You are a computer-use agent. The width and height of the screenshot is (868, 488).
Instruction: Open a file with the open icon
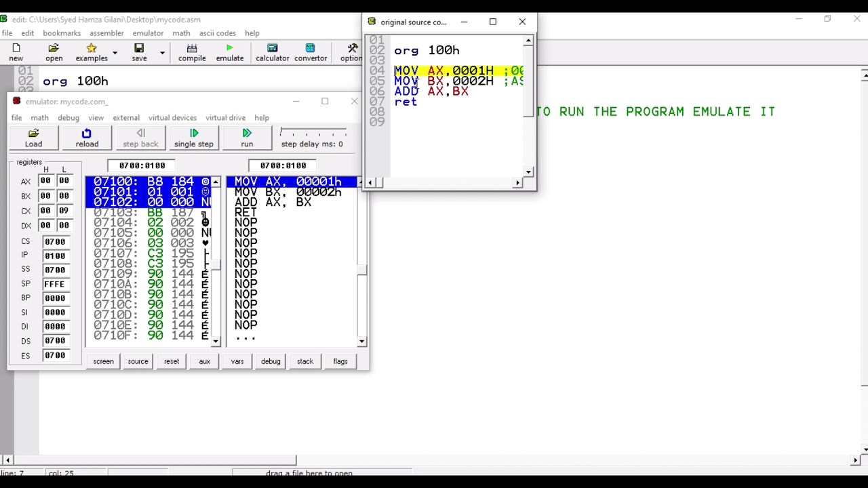coord(54,52)
